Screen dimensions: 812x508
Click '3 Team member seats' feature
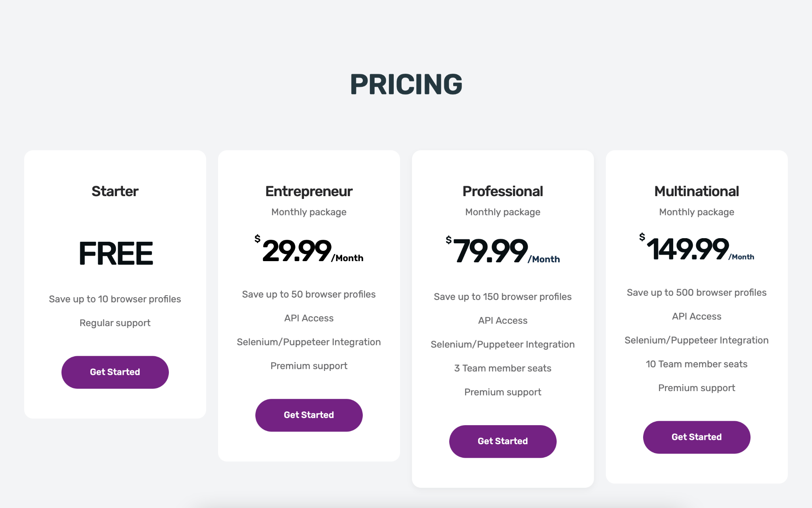point(503,368)
